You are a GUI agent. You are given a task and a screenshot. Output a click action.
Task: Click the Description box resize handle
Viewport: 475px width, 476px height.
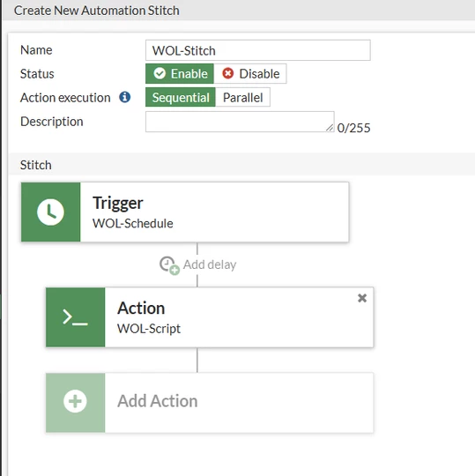(x=330, y=128)
